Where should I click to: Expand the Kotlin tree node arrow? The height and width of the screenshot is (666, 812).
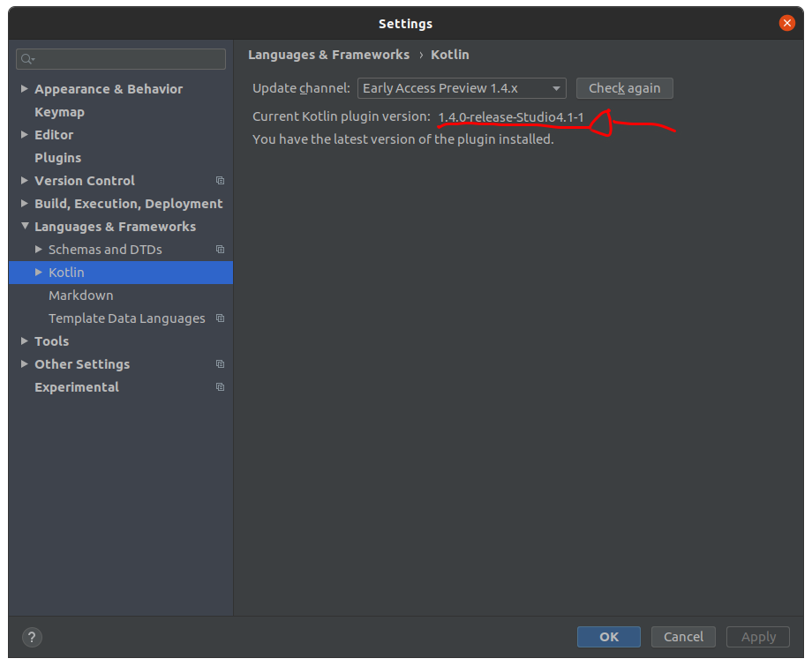(x=39, y=273)
